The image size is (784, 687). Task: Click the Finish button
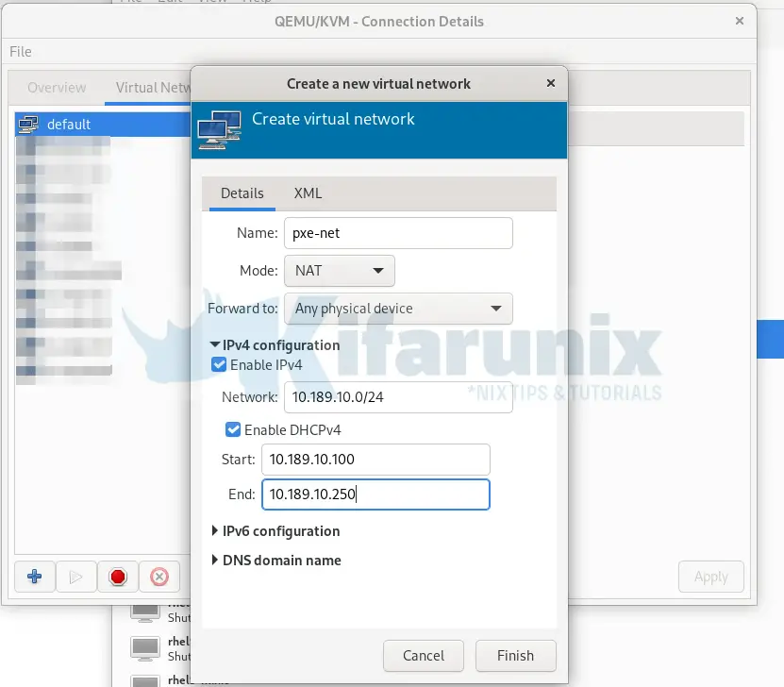(515, 656)
